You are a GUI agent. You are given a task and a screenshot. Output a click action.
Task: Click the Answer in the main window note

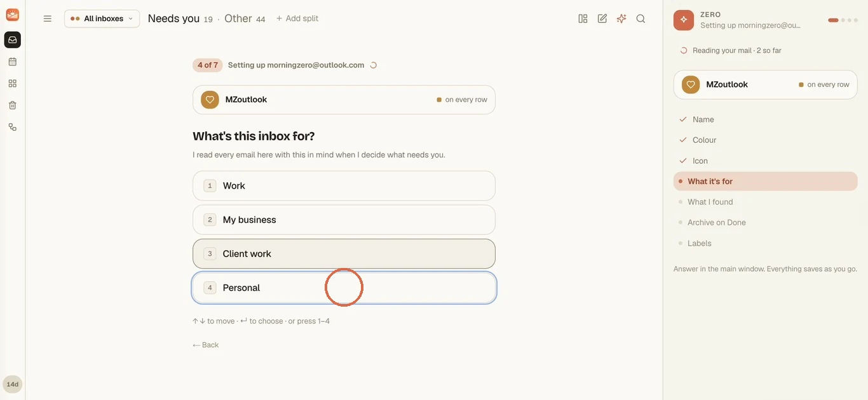pyautogui.click(x=765, y=269)
